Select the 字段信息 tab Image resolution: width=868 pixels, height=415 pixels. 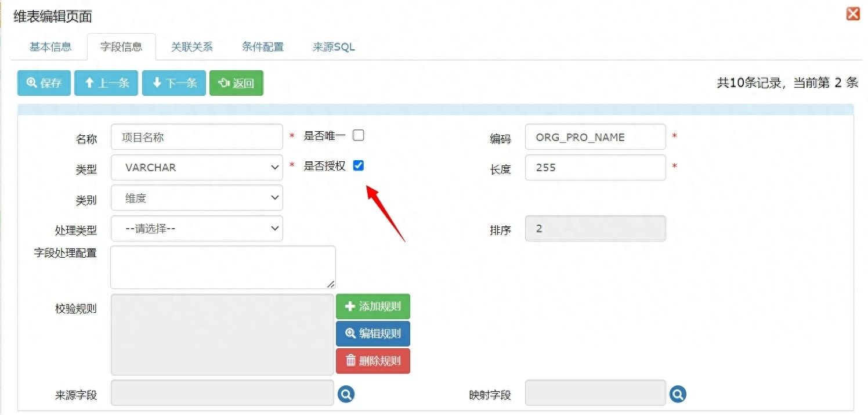click(121, 47)
